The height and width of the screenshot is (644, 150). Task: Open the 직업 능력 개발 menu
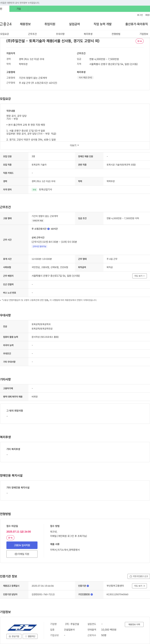point(102,24)
